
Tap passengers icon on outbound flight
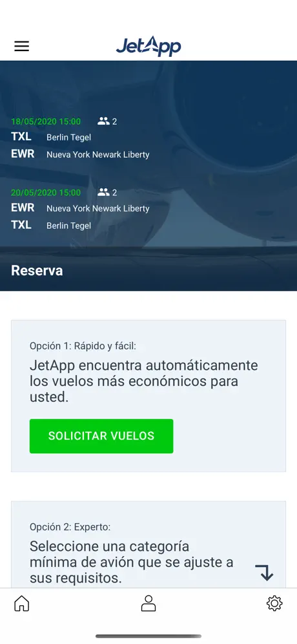[103, 121]
